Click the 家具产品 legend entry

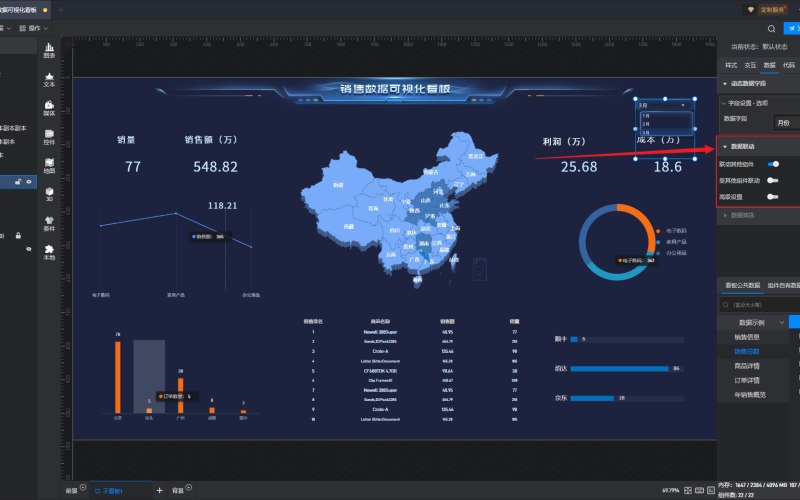coord(671,242)
